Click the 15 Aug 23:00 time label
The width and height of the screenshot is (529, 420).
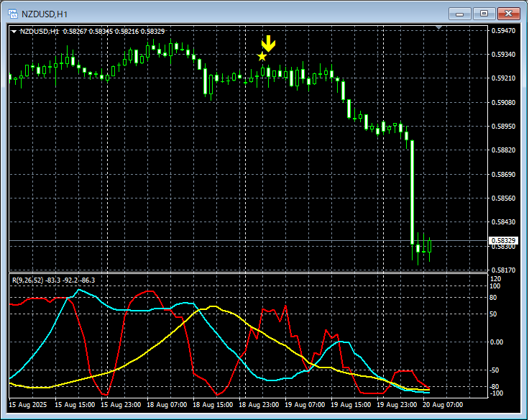tap(121, 404)
